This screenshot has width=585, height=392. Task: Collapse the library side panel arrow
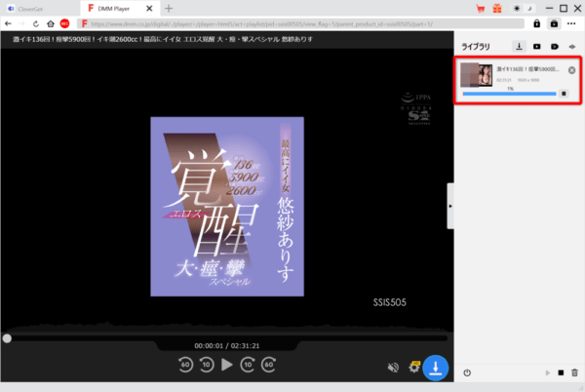[450, 206]
